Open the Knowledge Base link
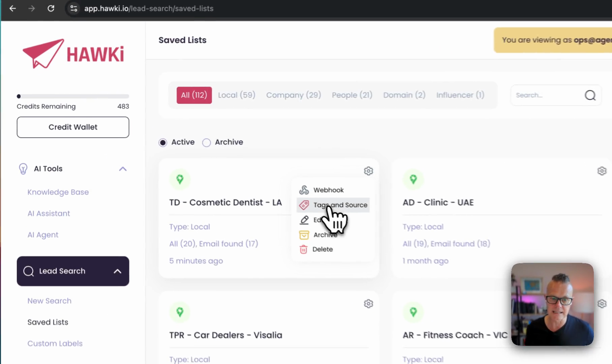 (x=58, y=192)
